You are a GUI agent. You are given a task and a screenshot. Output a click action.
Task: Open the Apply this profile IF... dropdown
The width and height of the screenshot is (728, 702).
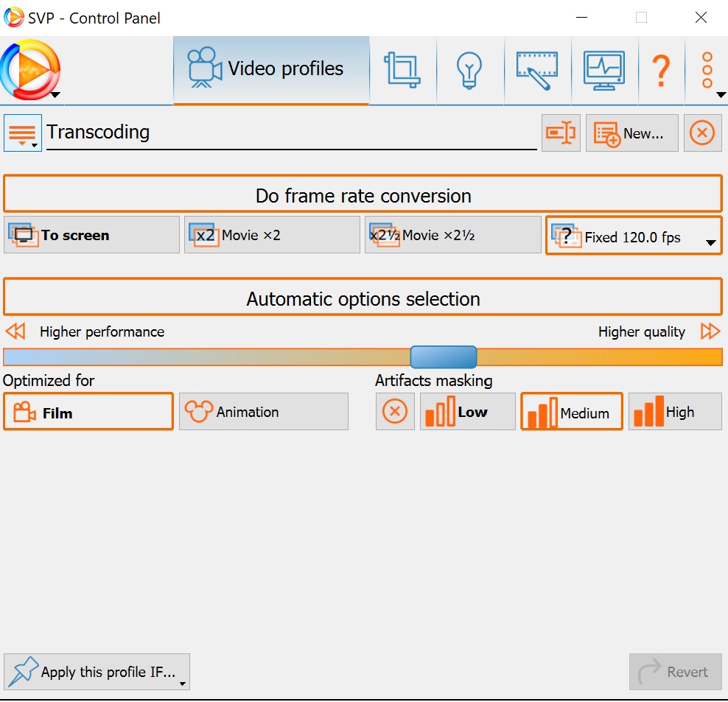[97, 672]
